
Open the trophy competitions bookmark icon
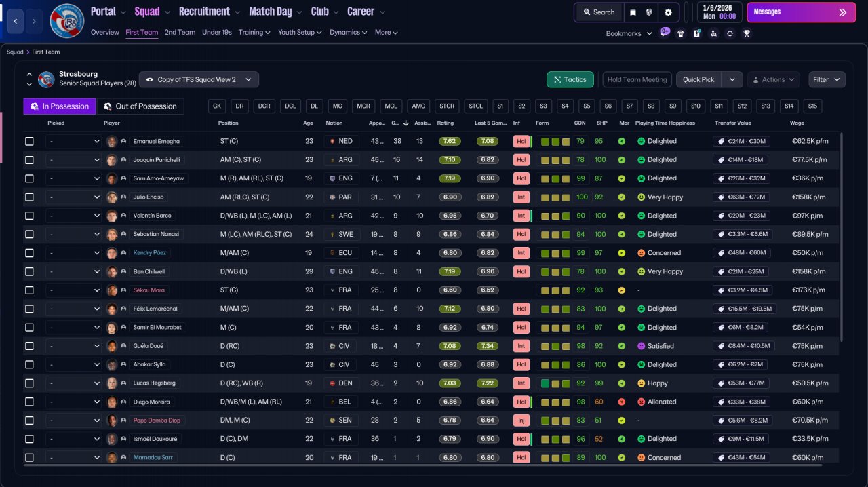pos(747,33)
